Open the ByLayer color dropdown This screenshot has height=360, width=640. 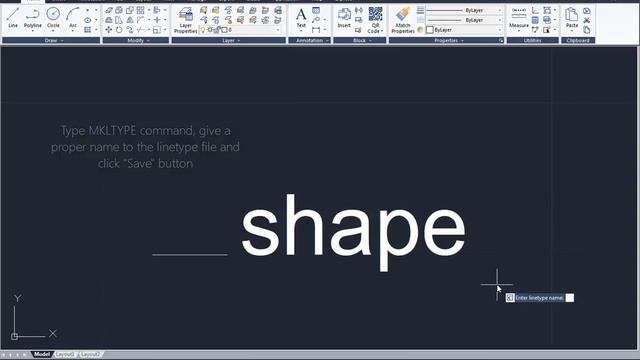point(500,30)
